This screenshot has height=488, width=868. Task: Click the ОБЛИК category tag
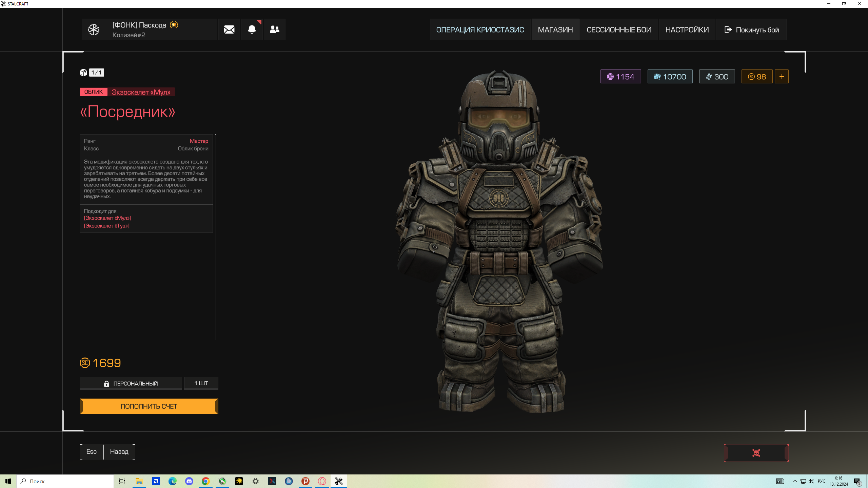click(94, 92)
